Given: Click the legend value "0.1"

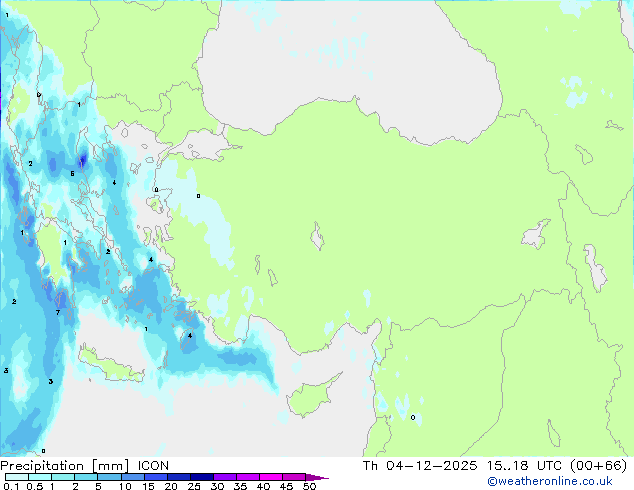Looking at the screenshot, I should pos(11,486).
